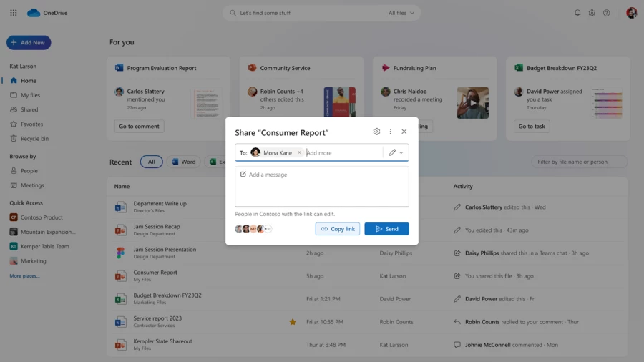Open the All files search scope dropdown
The width and height of the screenshot is (644, 362).
pyautogui.click(x=401, y=13)
